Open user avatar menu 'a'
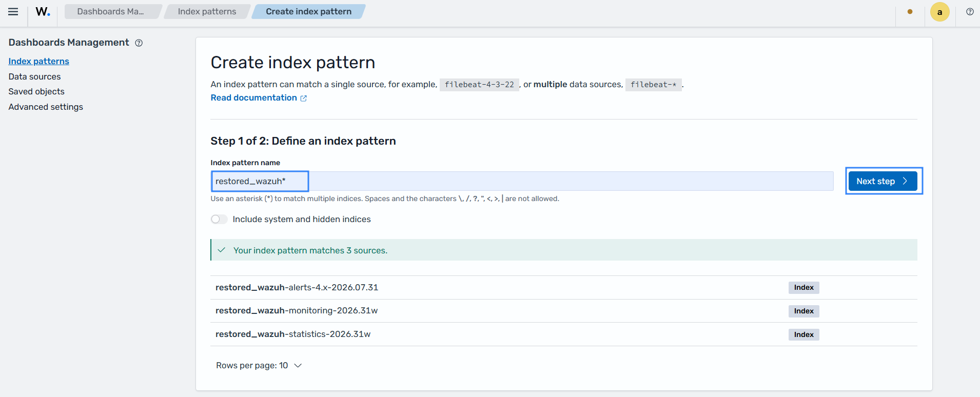Image resolution: width=980 pixels, height=397 pixels. [939, 12]
